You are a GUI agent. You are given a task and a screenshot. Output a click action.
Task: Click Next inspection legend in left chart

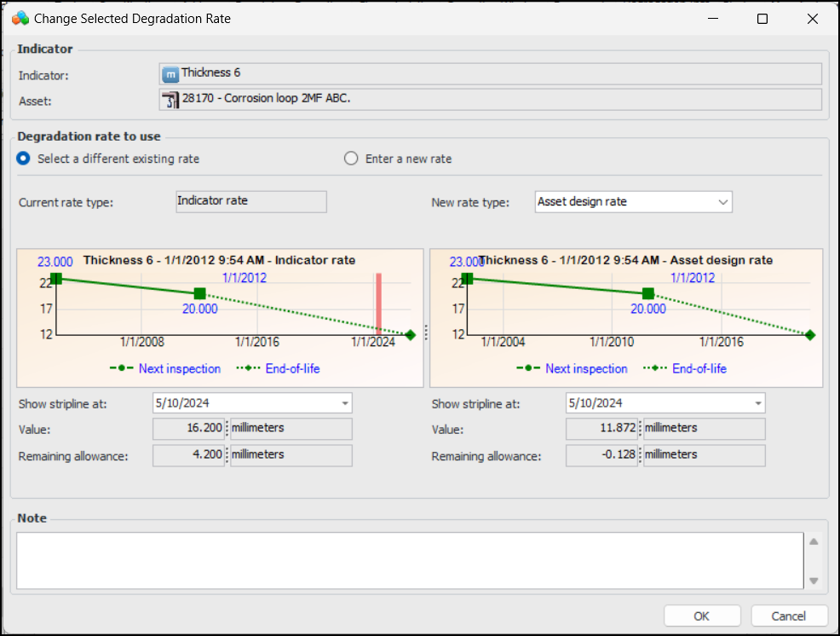point(180,369)
